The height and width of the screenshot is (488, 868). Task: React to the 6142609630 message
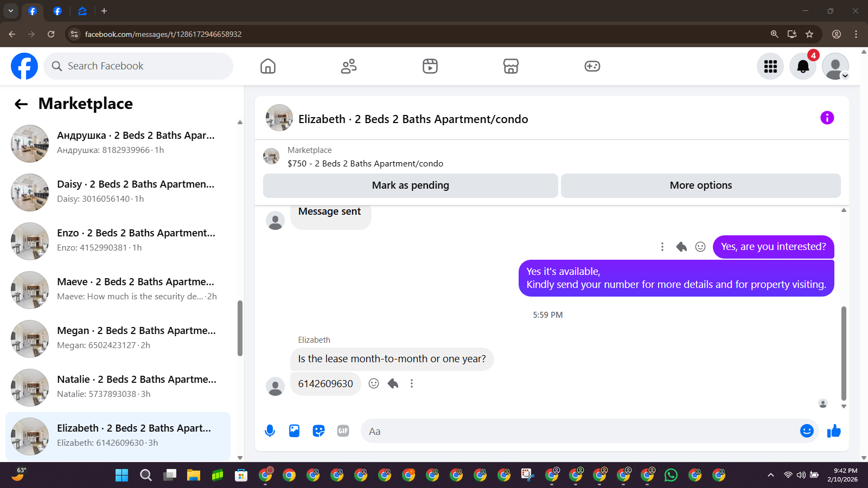[374, 383]
